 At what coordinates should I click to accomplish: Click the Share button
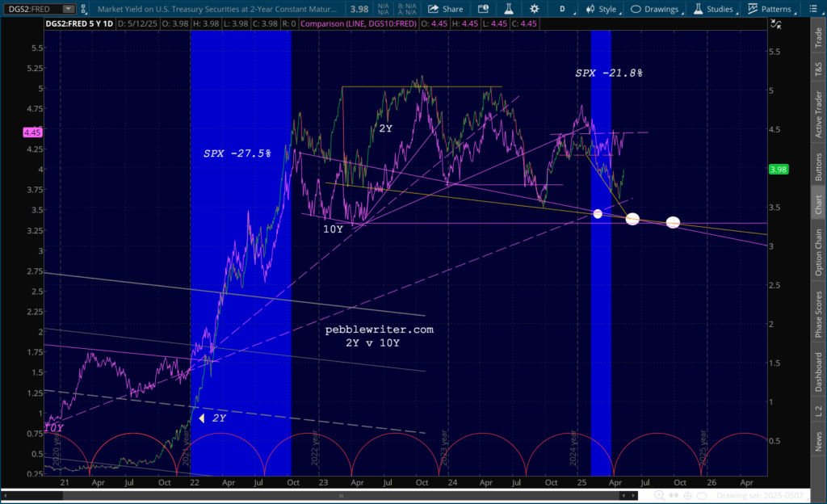[444, 9]
